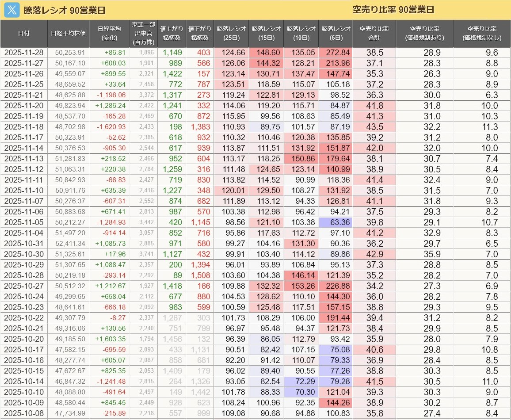Click the X (Twitter) share icon
This screenshot has width=511, height=420.
click(11, 10)
